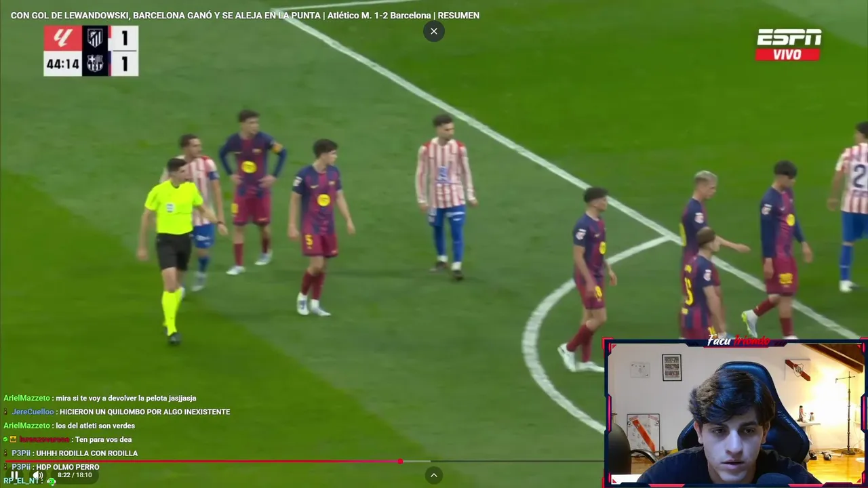Image resolution: width=868 pixels, height=488 pixels.
Task: Select JereCuelloo username in chat
Action: click(x=32, y=412)
